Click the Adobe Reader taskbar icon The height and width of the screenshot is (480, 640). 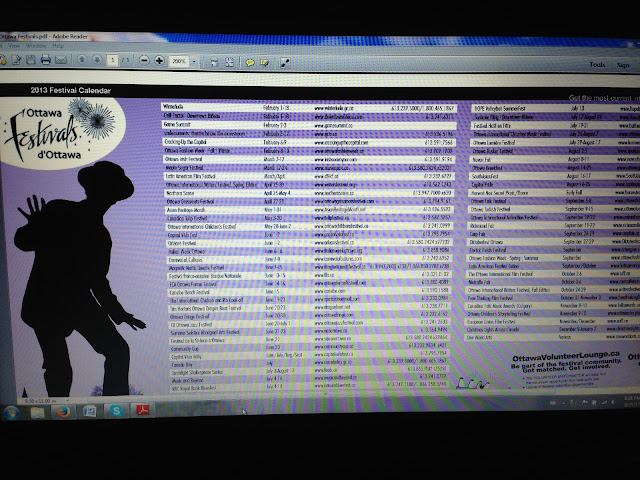click(x=142, y=410)
